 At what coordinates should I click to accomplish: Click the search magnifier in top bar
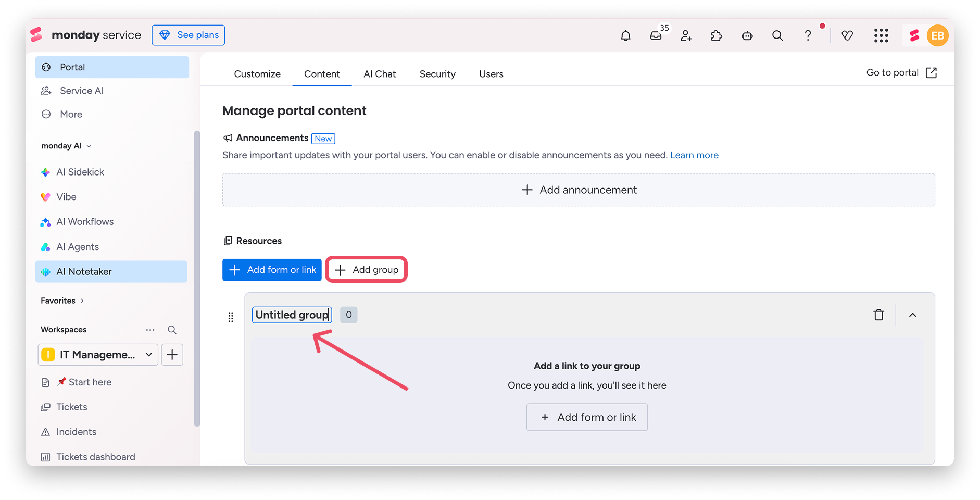coord(777,35)
